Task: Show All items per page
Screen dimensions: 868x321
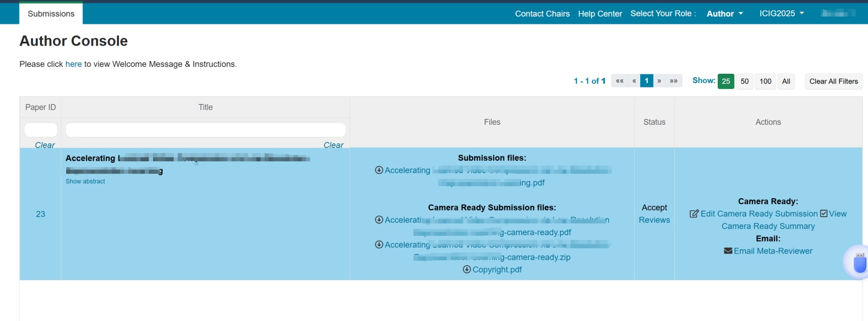Action: coord(786,81)
